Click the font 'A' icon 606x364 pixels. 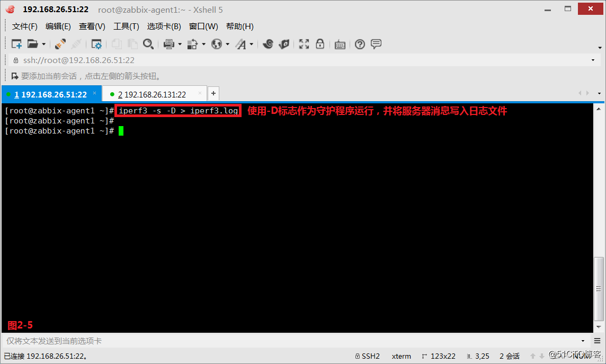click(x=241, y=44)
